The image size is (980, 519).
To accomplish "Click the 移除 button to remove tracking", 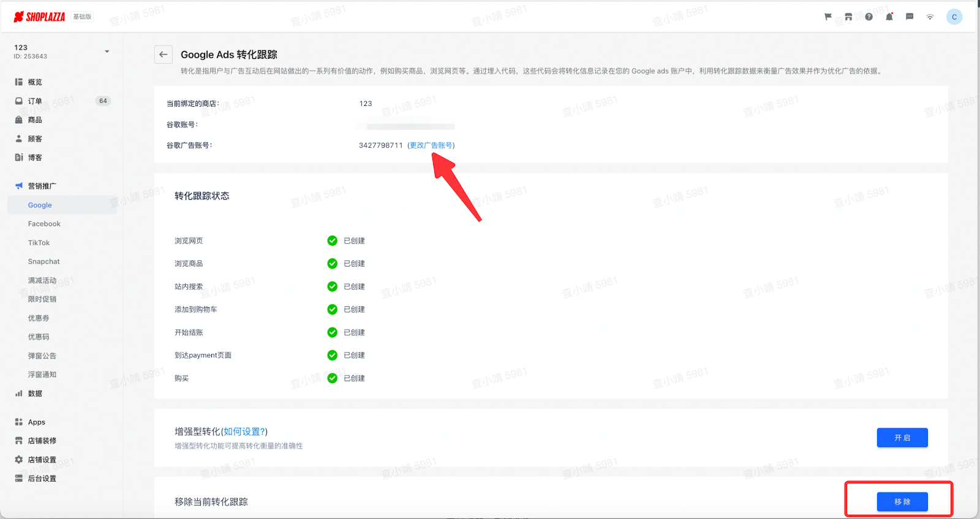I will pyautogui.click(x=902, y=502).
